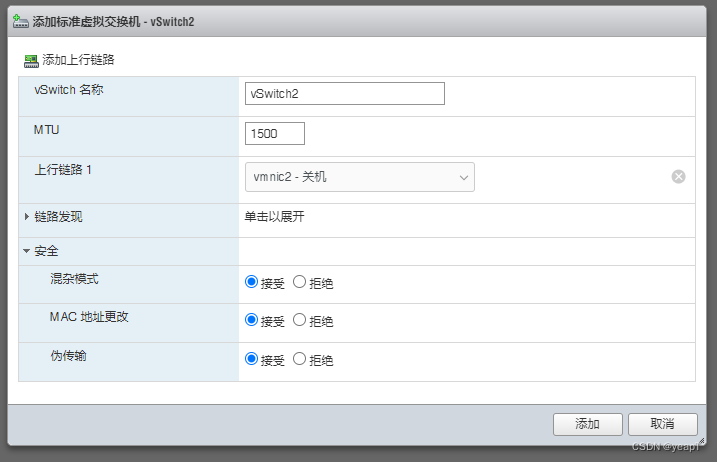Click the 取消 button
Image resolution: width=717 pixels, height=462 pixels.
click(663, 424)
